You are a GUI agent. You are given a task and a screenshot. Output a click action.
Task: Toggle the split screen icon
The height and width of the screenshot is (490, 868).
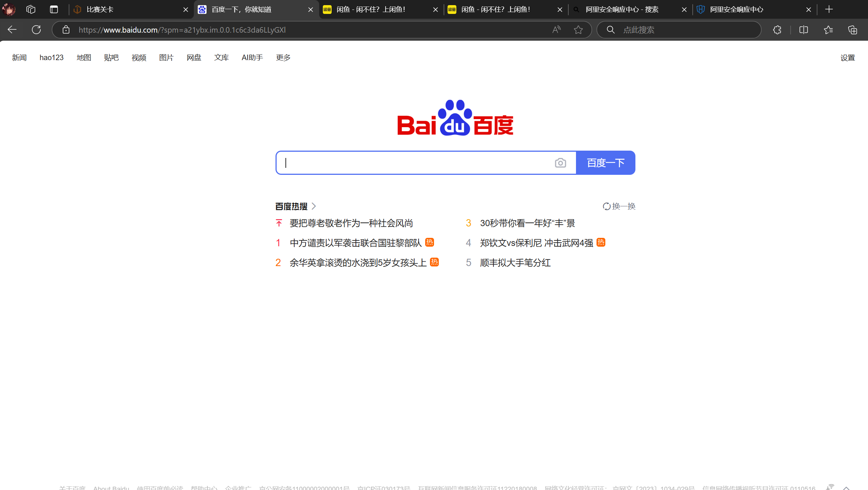[803, 30]
